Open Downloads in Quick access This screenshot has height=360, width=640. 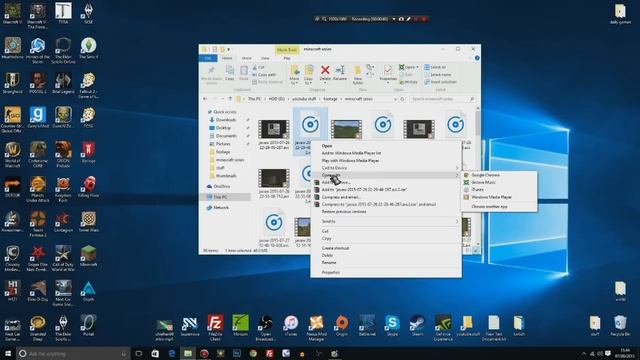point(226,120)
